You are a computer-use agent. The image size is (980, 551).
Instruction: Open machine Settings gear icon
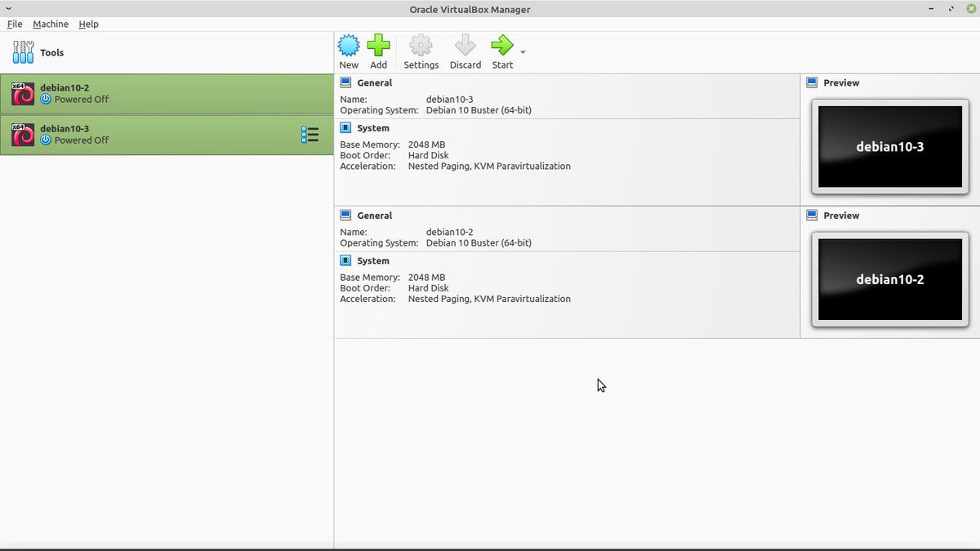pos(421,45)
